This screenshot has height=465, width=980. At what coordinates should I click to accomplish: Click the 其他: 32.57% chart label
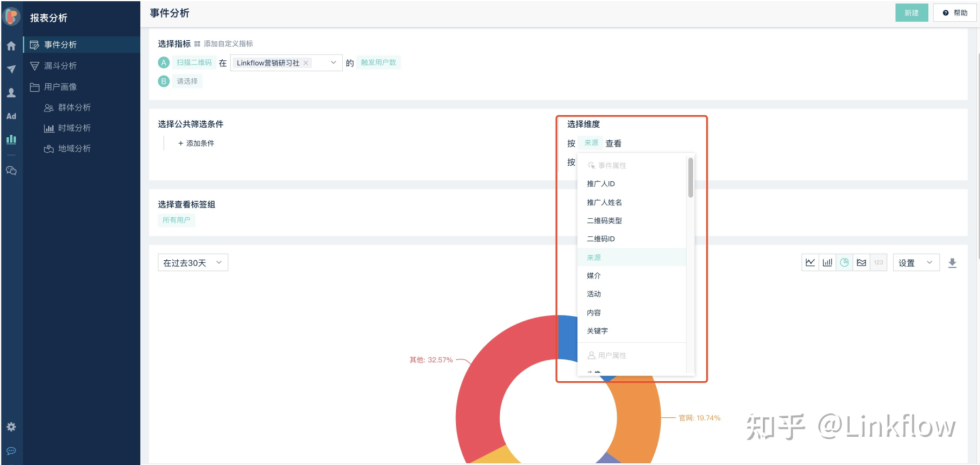pyautogui.click(x=431, y=360)
